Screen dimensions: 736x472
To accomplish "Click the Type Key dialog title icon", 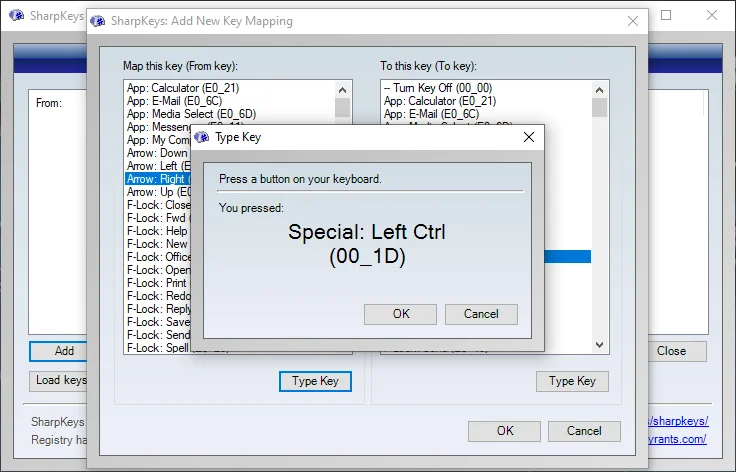I will [202, 137].
